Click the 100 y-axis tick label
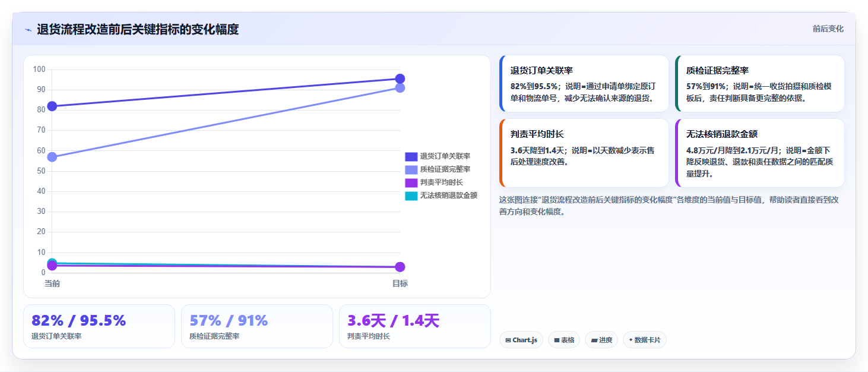868x372 pixels. 39,70
